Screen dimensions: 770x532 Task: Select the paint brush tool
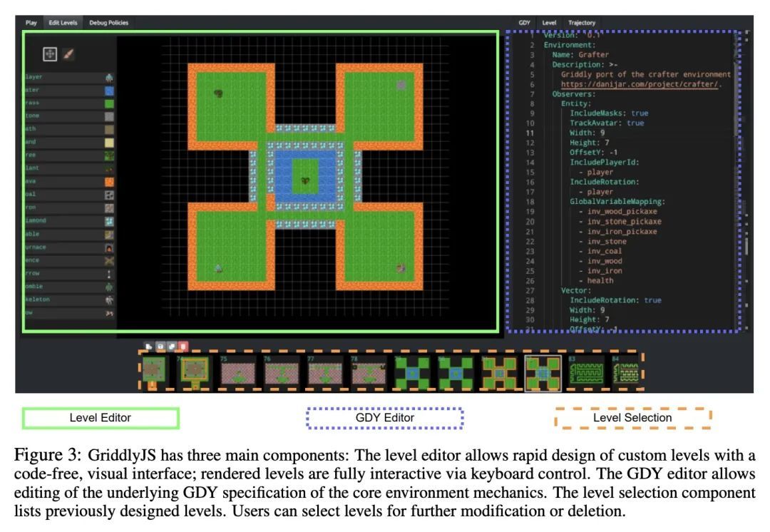click(x=69, y=54)
